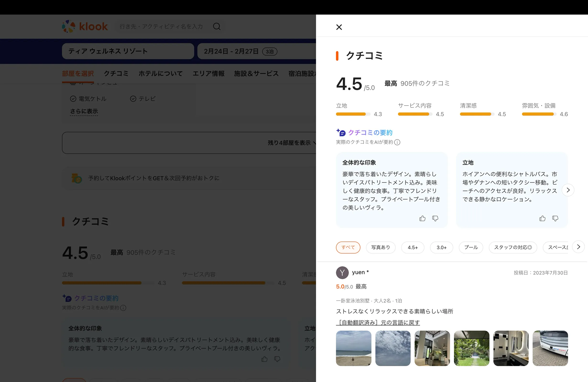Click the Klook points promotion banner
Viewport: 588px width, 382px height.
[189, 178]
